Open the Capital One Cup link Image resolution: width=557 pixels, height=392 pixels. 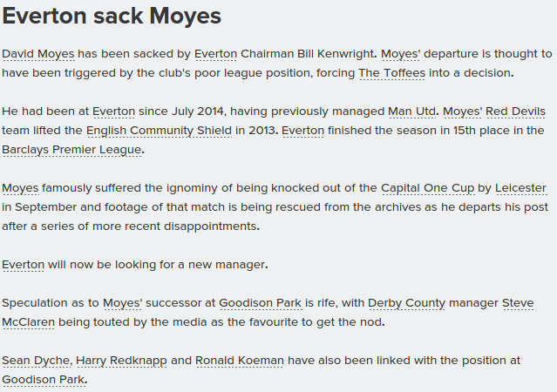pyautogui.click(x=427, y=188)
